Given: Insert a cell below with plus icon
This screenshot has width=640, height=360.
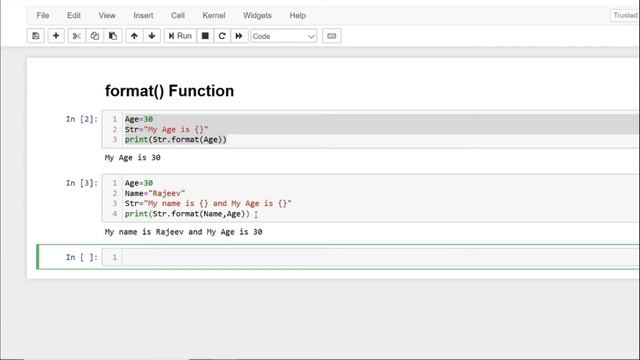Looking at the screenshot, I should [56, 36].
